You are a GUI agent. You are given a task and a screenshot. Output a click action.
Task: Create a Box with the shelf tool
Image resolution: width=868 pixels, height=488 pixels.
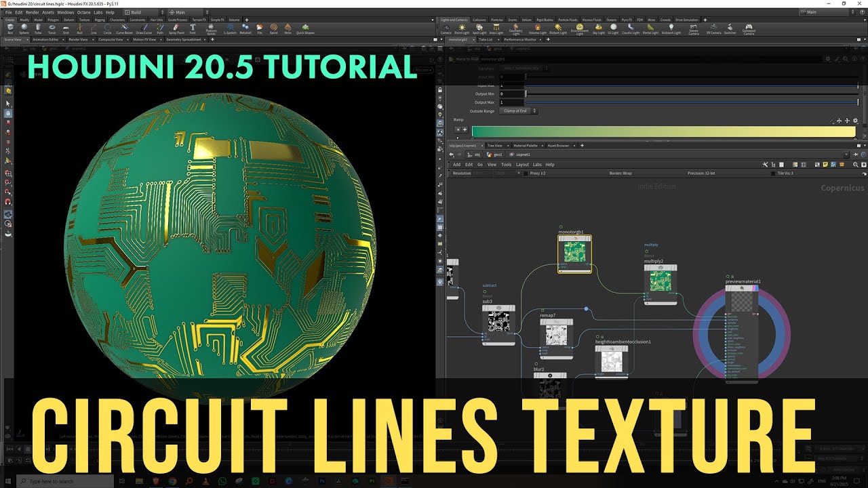pos(9,29)
